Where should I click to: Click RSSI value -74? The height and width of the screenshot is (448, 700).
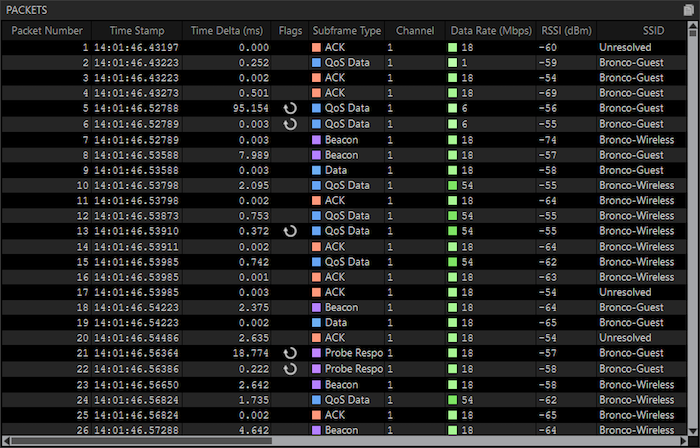[x=548, y=140]
